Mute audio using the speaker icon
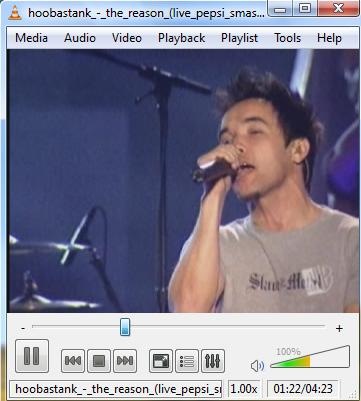This screenshot has height=401, width=361. click(257, 366)
